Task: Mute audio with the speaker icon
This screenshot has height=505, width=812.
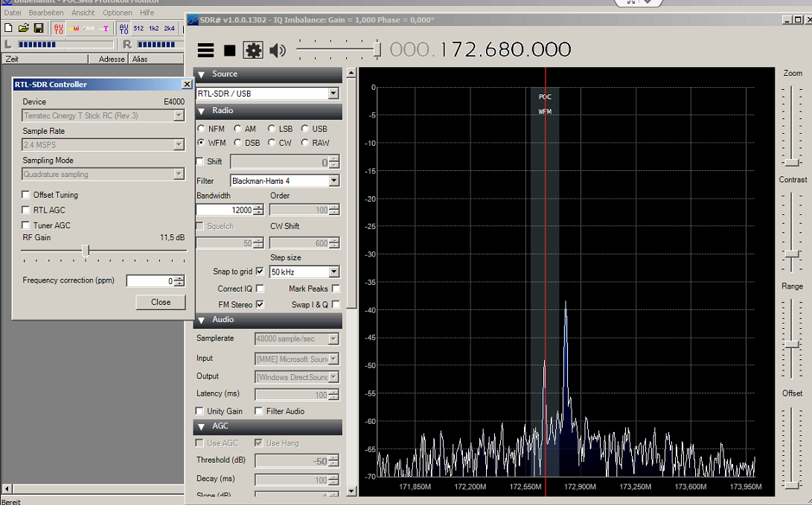Action: 278,51
